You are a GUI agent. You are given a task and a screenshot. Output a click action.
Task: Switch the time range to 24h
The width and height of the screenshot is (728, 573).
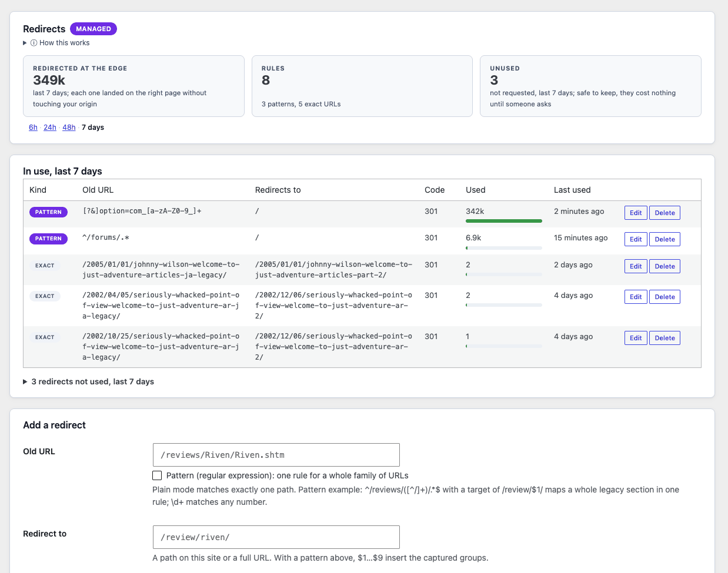pyautogui.click(x=50, y=128)
